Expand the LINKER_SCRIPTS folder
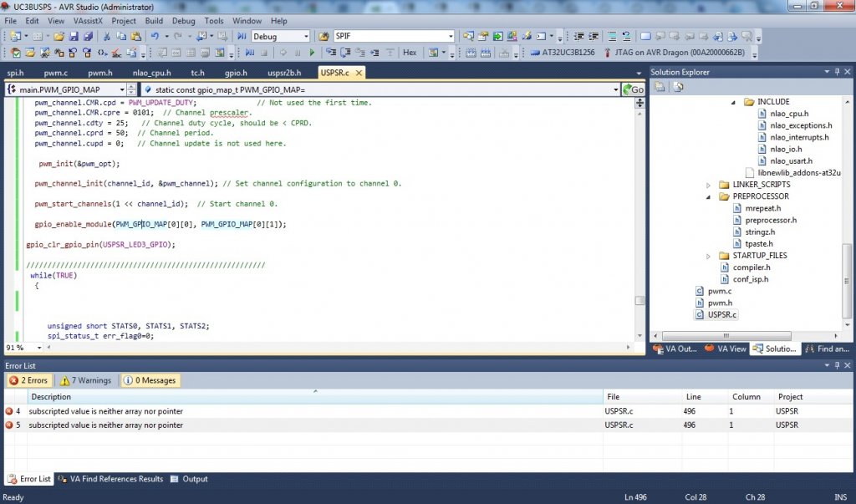The image size is (856, 504). click(x=708, y=185)
